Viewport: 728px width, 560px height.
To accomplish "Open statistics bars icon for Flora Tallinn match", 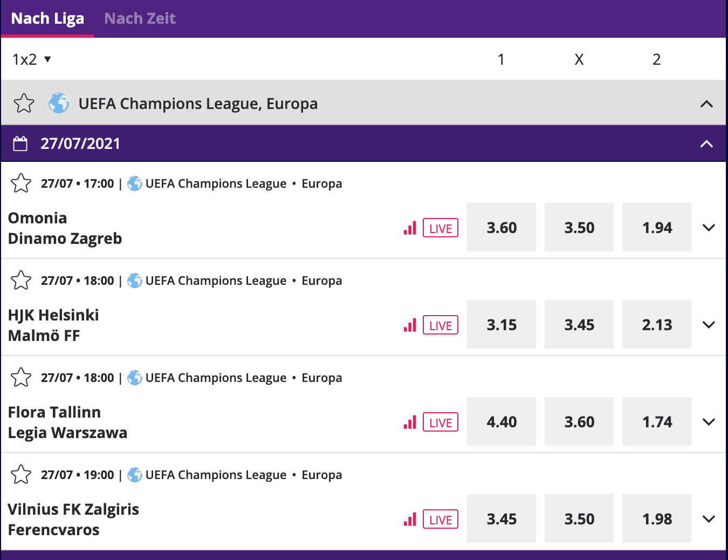I will tap(410, 422).
